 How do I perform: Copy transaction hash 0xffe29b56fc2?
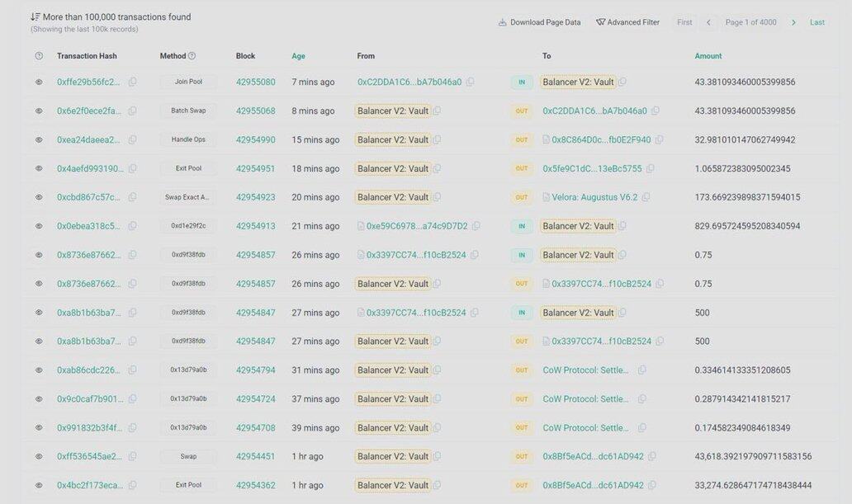(x=132, y=82)
